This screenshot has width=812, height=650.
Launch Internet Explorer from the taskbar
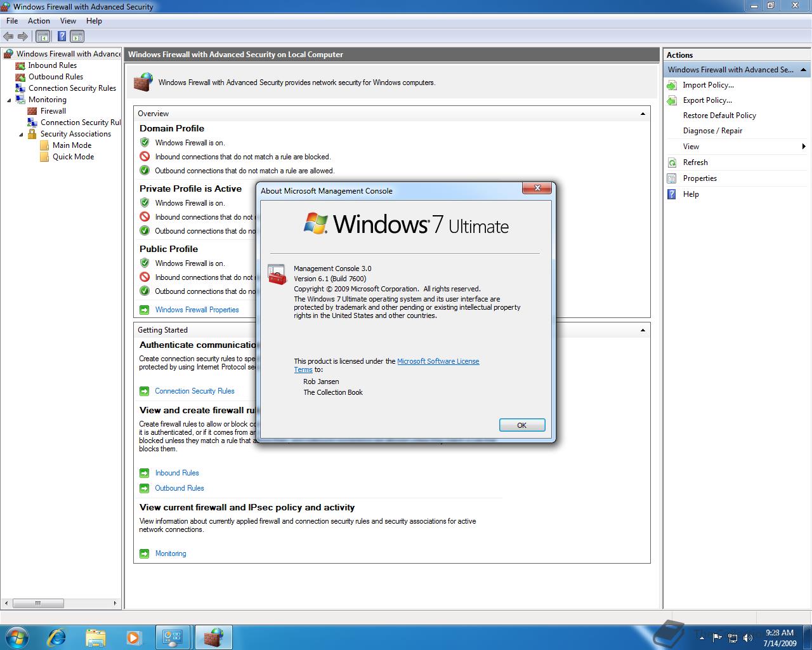56,637
